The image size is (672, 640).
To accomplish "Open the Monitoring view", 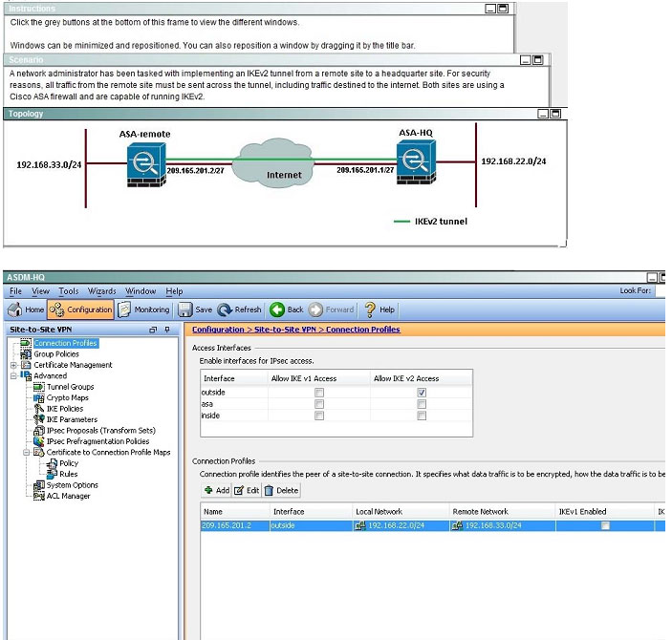I will (143, 309).
